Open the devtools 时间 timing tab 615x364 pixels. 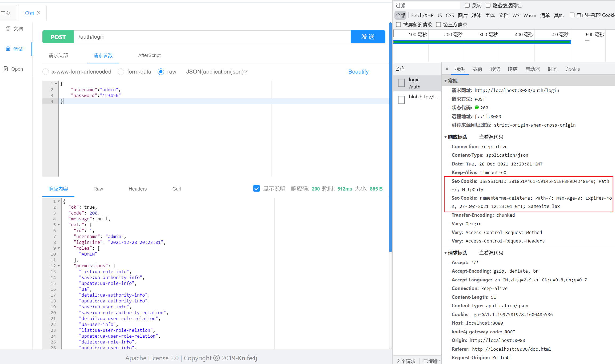click(553, 69)
